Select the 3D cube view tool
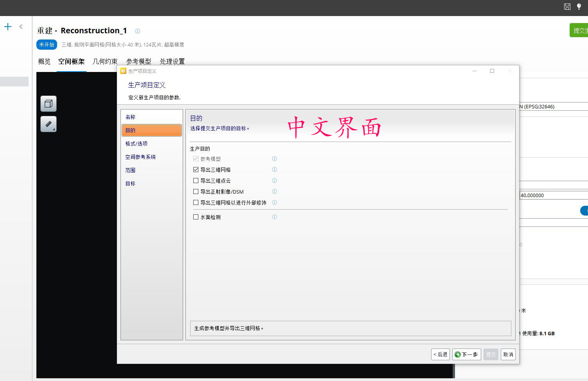588x381 pixels. (x=49, y=104)
